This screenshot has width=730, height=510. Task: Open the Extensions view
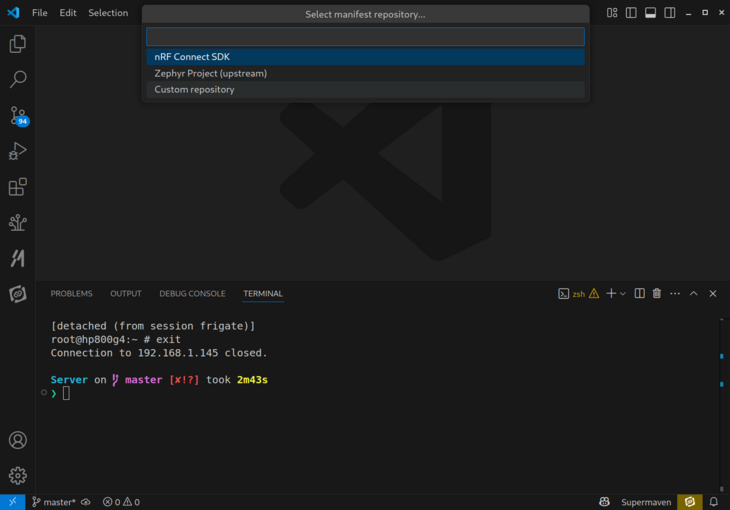click(18, 187)
